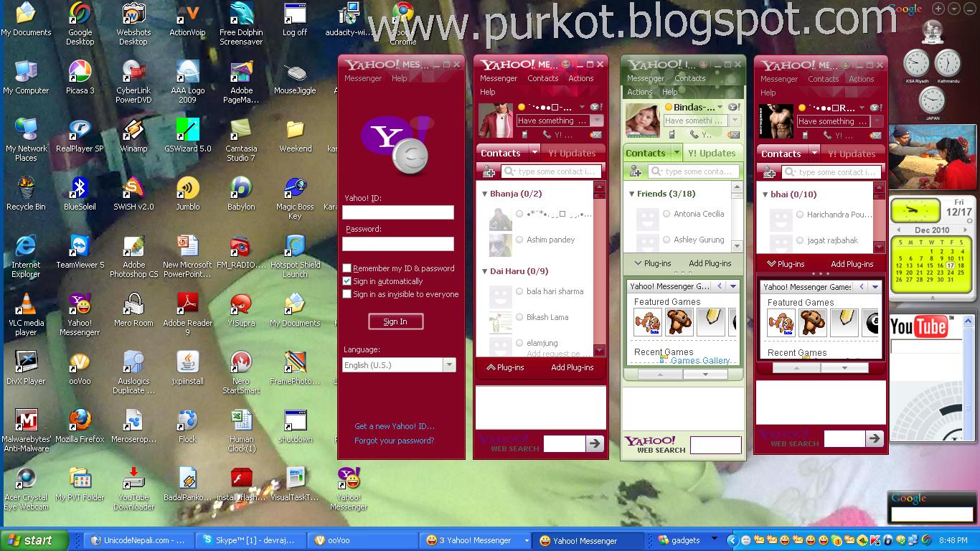
Task: Check Remember my ID & password
Action: coord(347,268)
